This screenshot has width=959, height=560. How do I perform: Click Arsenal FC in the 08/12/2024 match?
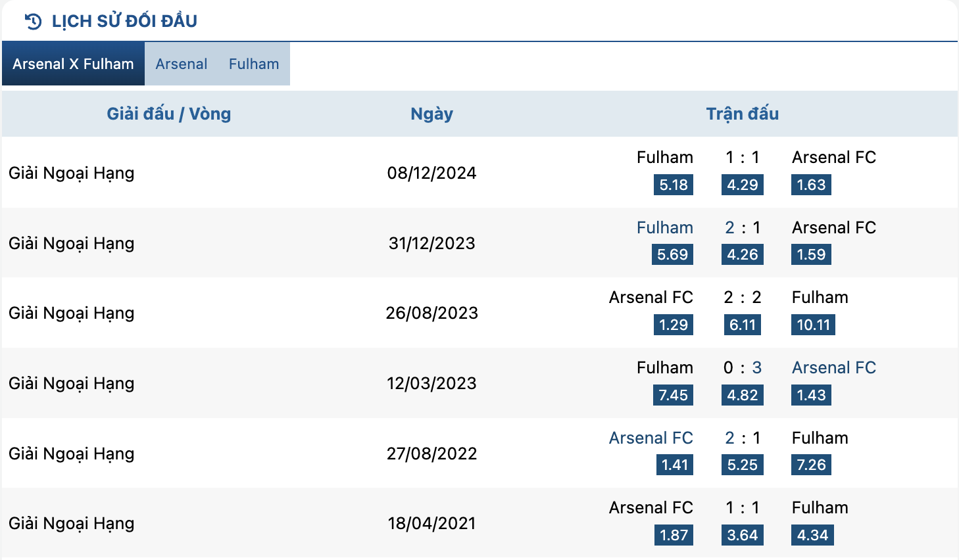point(834,157)
